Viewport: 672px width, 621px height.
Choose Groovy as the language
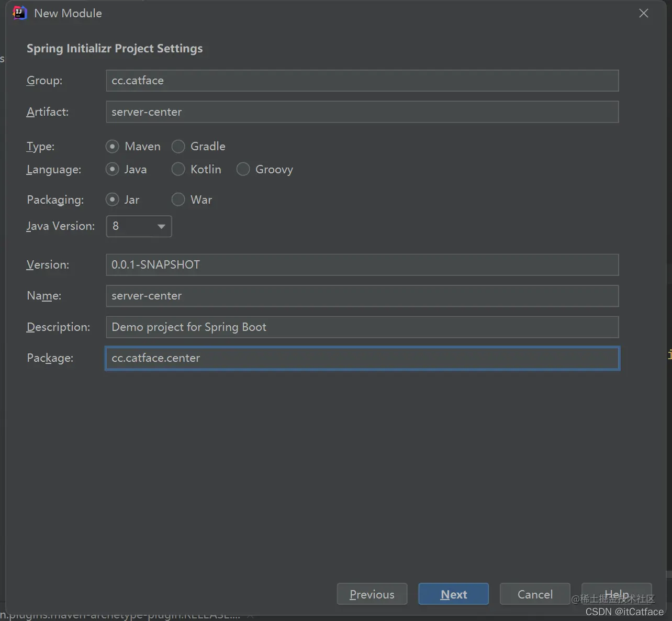tap(265, 170)
